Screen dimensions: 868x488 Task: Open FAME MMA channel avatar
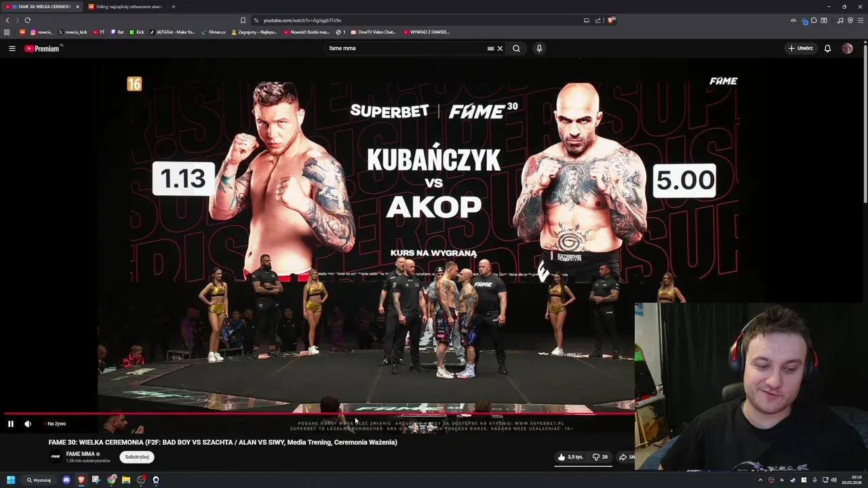[x=56, y=457]
